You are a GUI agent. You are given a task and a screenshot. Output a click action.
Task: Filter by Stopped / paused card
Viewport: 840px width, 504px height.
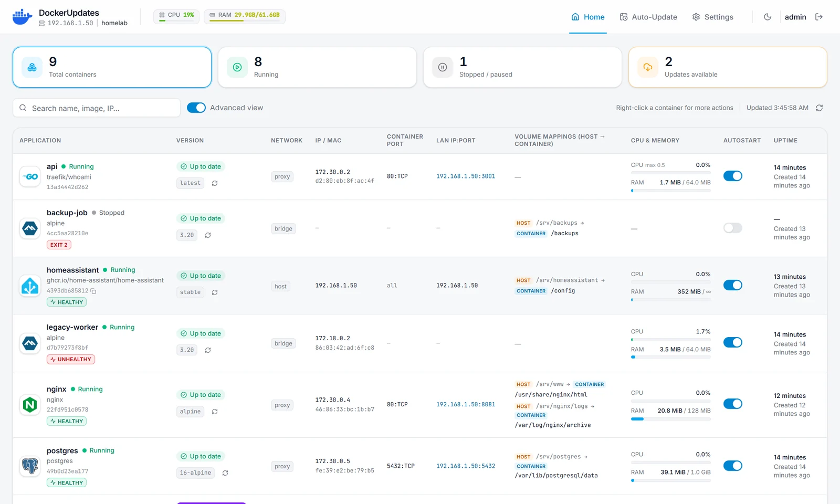522,67
